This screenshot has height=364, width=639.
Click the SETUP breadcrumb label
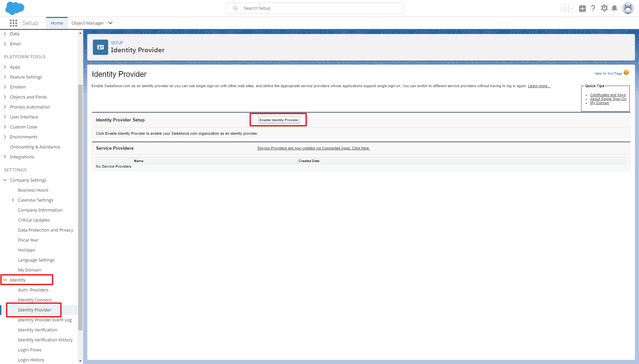click(117, 43)
